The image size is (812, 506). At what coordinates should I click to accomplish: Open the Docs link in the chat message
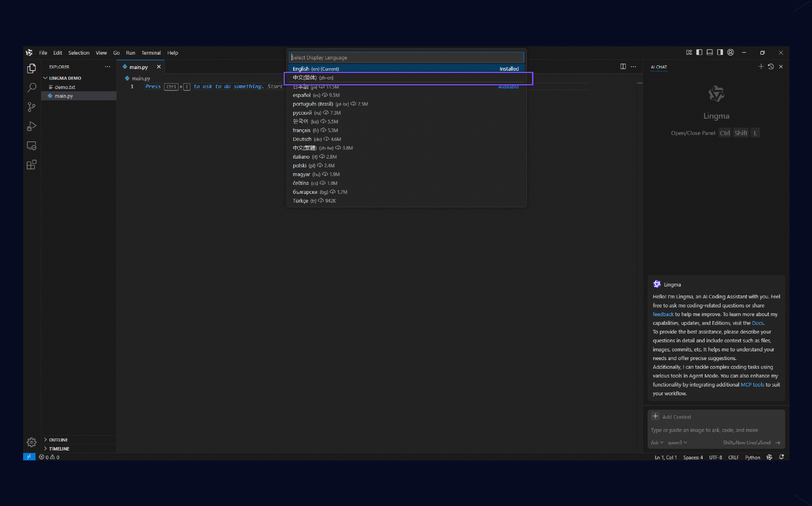[x=757, y=323]
